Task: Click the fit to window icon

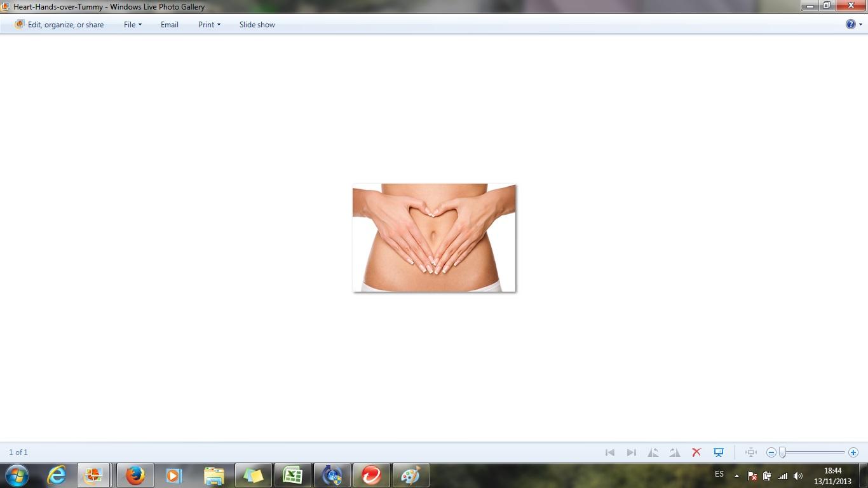Action: click(x=751, y=452)
